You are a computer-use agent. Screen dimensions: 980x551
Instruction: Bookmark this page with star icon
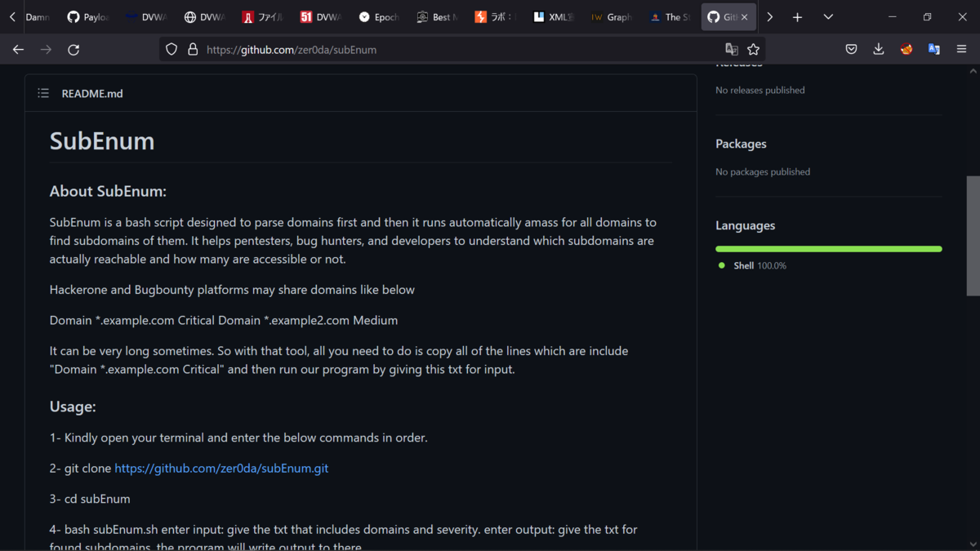753,50
